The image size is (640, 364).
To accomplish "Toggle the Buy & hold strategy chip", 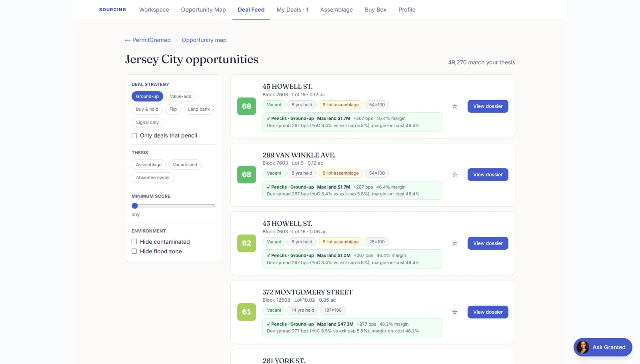I will click(147, 109).
